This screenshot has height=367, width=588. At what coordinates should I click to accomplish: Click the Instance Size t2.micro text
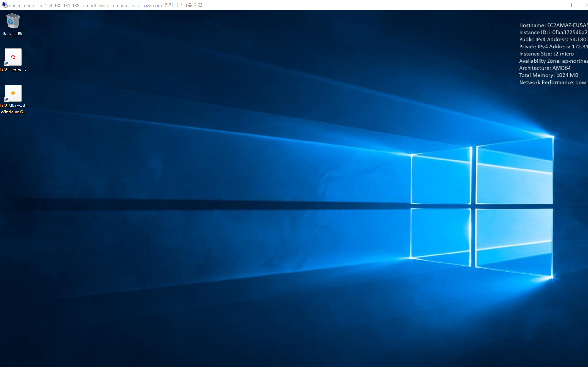546,54
